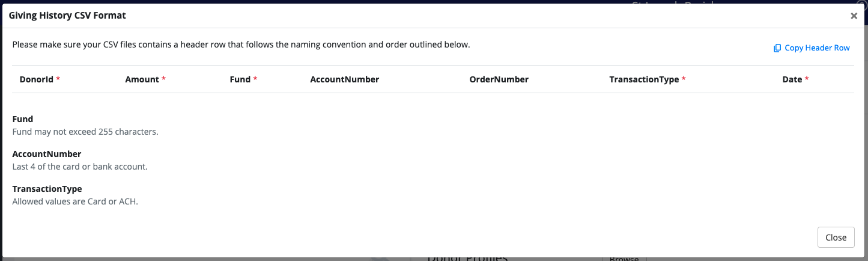Select the OrderNumber column header
Viewport: 868px width, 261px height.
pyautogui.click(x=499, y=79)
